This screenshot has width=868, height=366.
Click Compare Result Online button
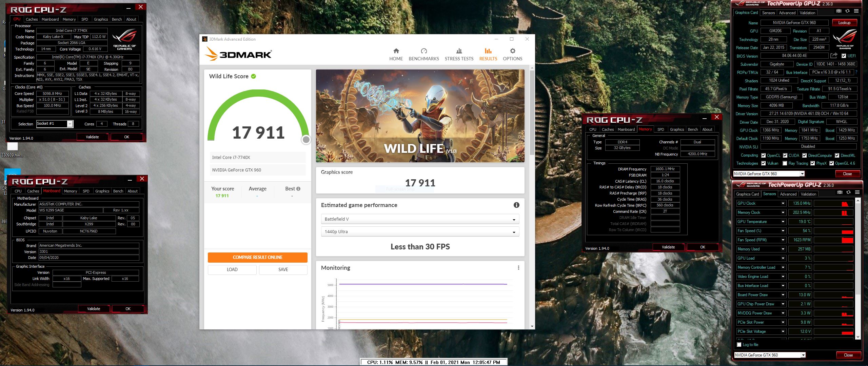[258, 258]
